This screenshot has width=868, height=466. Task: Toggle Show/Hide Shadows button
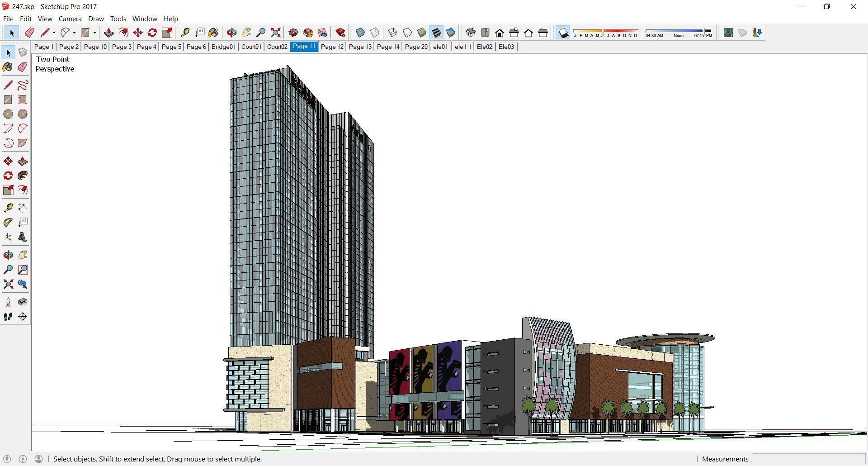pos(563,33)
